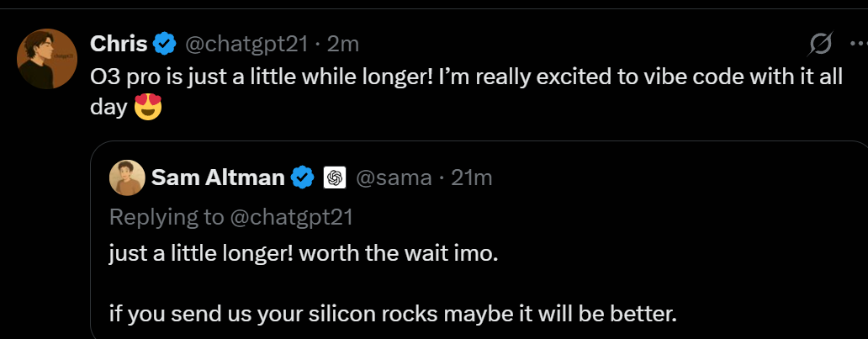868x339 pixels.
Task: Click the Sam Altman display name
Action: [x=218, y=177]
